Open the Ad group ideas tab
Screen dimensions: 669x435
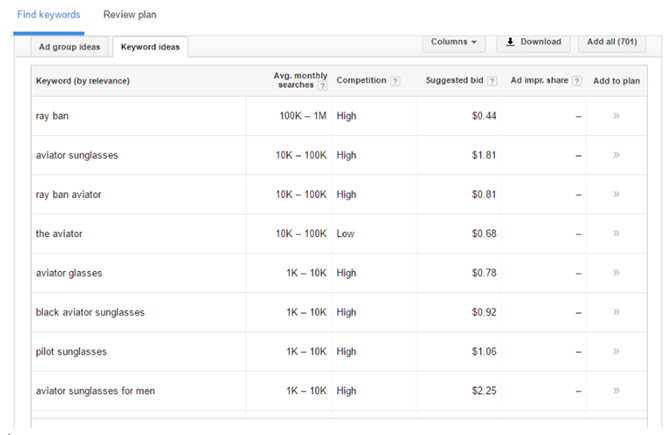pyautogui.click(x=69, y=47)
